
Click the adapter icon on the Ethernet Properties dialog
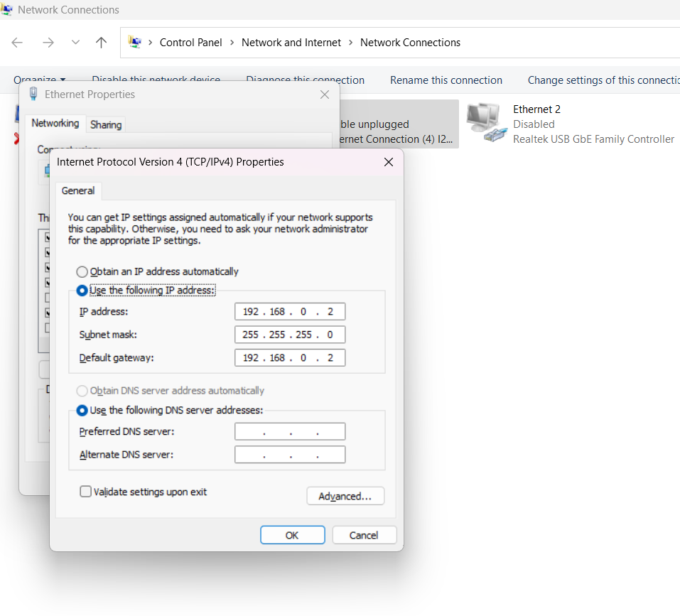click(32, 94)
